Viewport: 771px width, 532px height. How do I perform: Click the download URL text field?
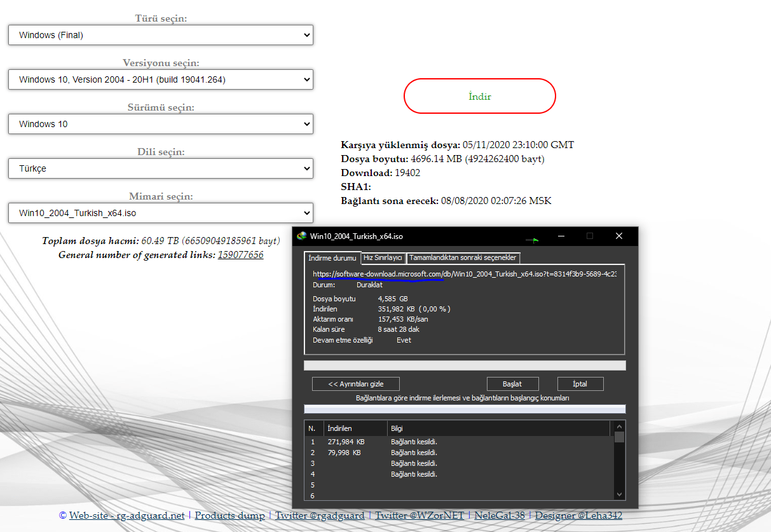coord(465,274)
